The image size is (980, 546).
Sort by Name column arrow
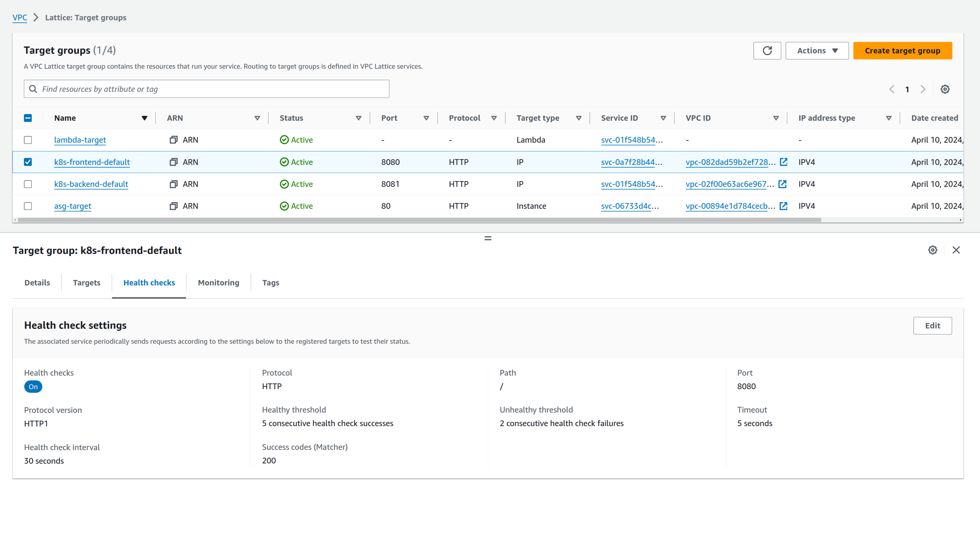point(144,118)
